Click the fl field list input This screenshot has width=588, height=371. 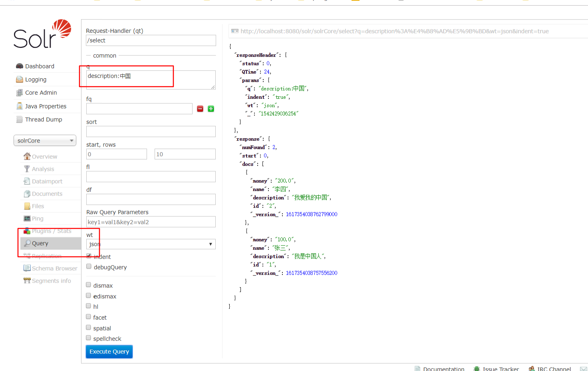(151, 177)
